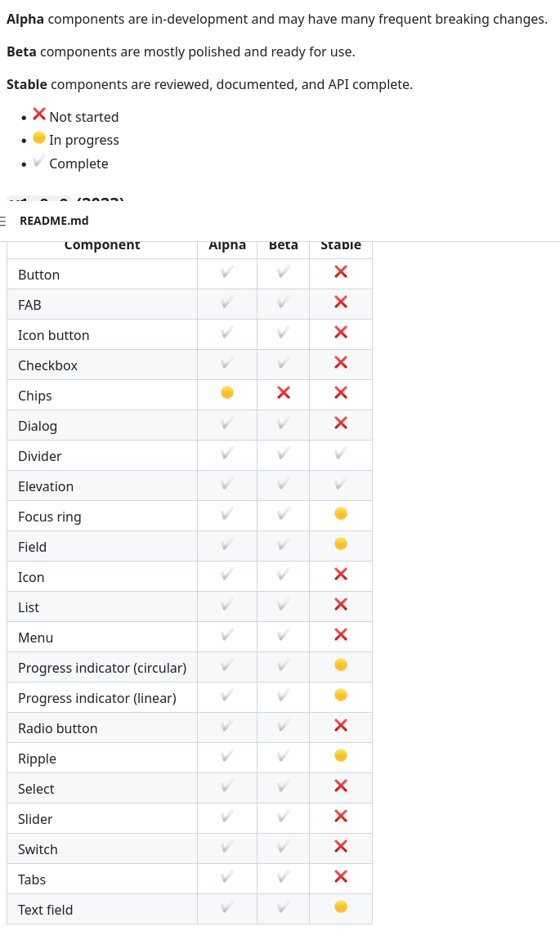Click the red X in Menu's Stable column

point(341,634)
